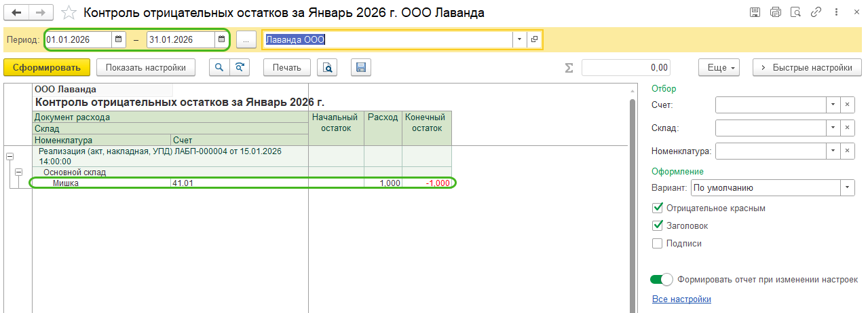Screen dimensions: 868x313
Task: Uncheck the Отрицательное красным checkbox
Action: tap(657, 208)
